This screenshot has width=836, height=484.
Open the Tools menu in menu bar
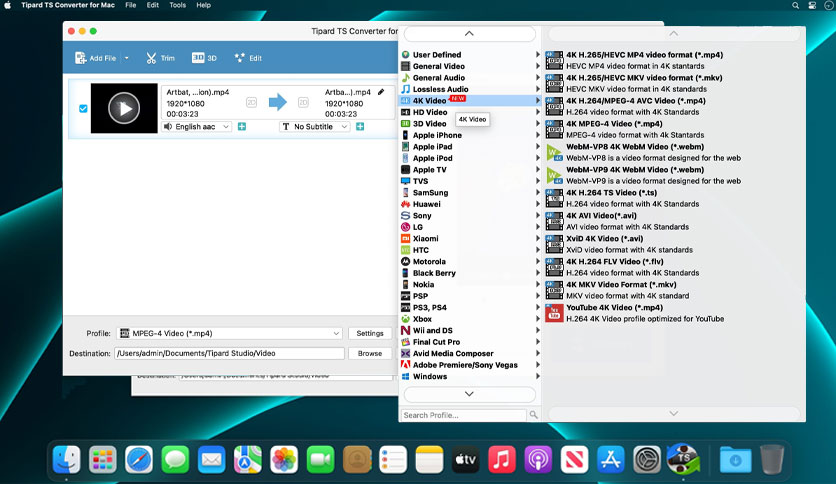tap(178, 5)
